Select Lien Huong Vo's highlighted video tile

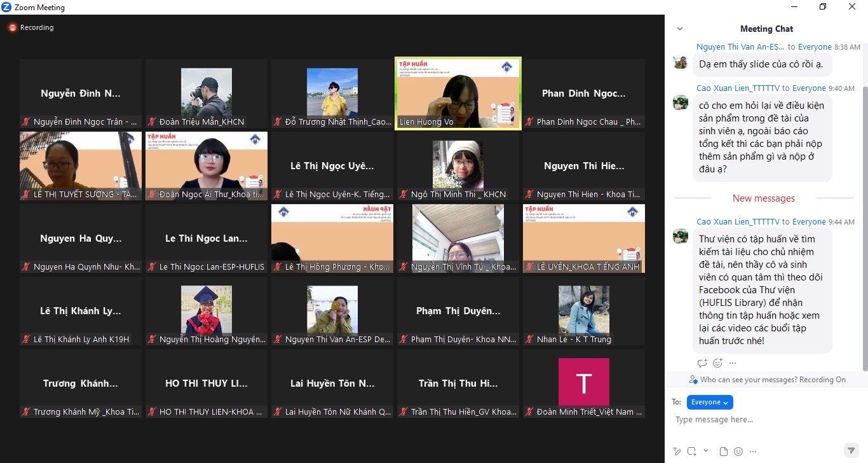(x=458, y=93)
